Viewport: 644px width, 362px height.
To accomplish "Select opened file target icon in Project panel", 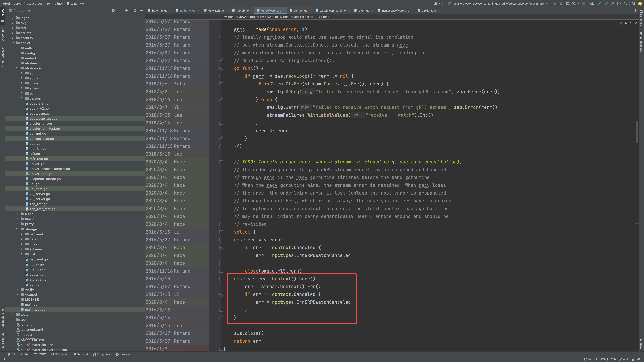I will coord(113,10).
